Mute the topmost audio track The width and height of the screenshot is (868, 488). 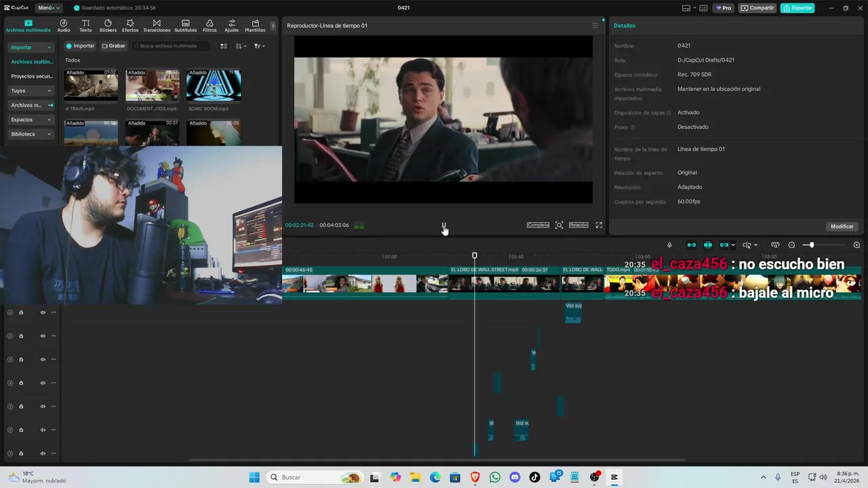pyautogui.click(x=43, y=312)
